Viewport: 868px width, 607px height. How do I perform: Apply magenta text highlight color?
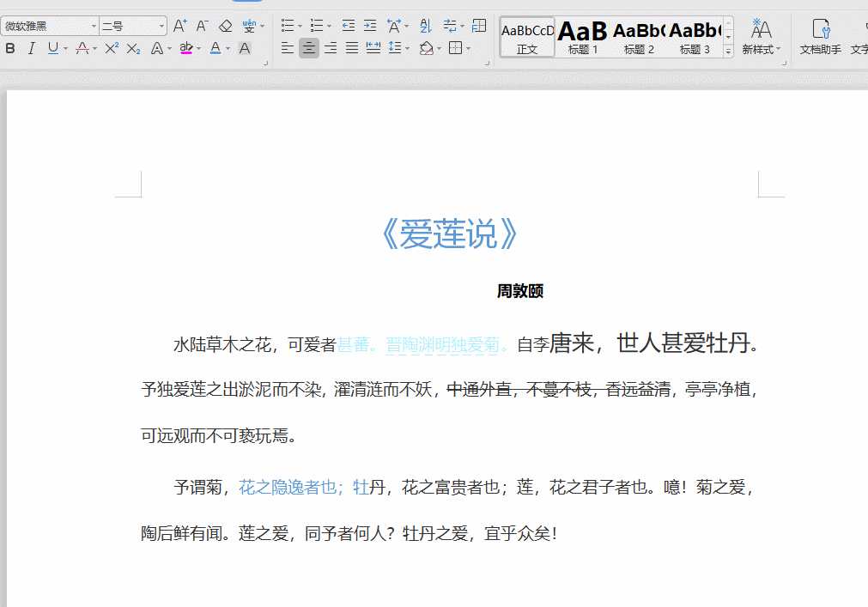click(186, 49)
